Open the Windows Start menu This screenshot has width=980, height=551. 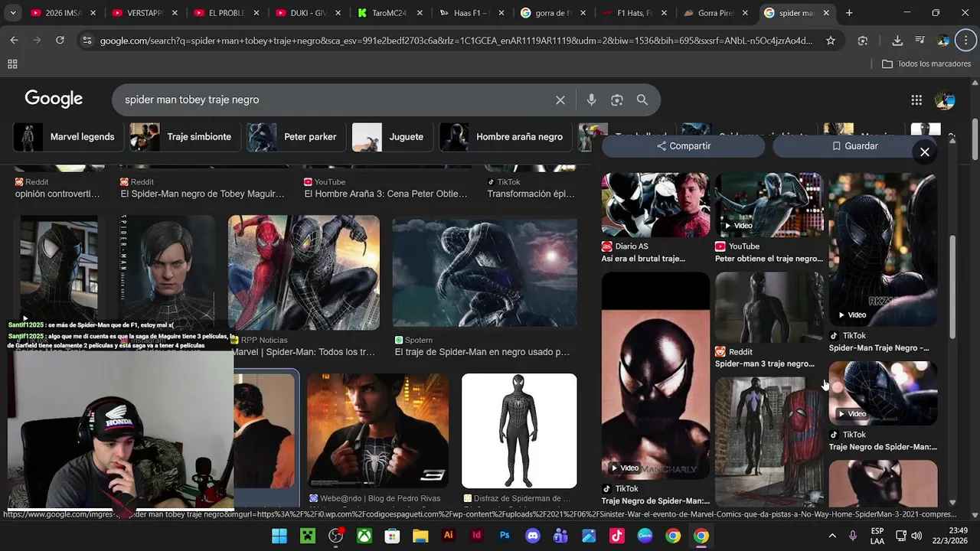[279, 536]
